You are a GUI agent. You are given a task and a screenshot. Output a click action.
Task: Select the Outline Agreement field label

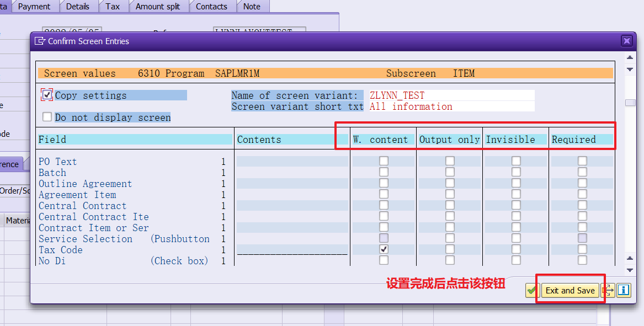85,183
